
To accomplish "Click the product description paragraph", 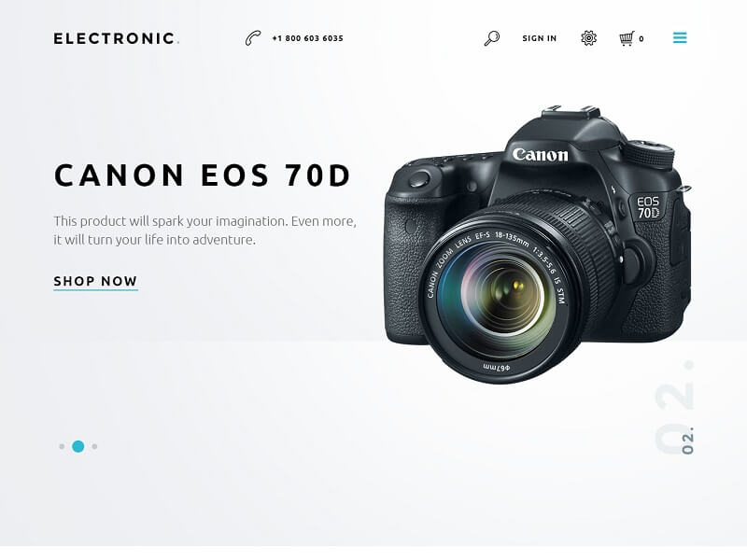I will click(x=204, y=231).
